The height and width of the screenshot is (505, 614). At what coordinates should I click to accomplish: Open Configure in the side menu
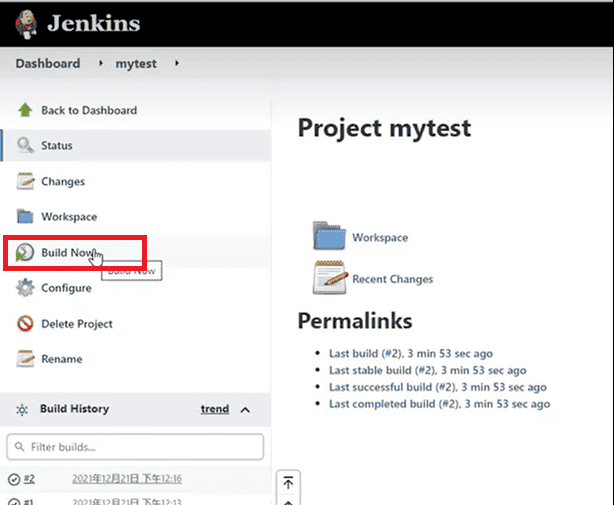[x=67, y=288]
